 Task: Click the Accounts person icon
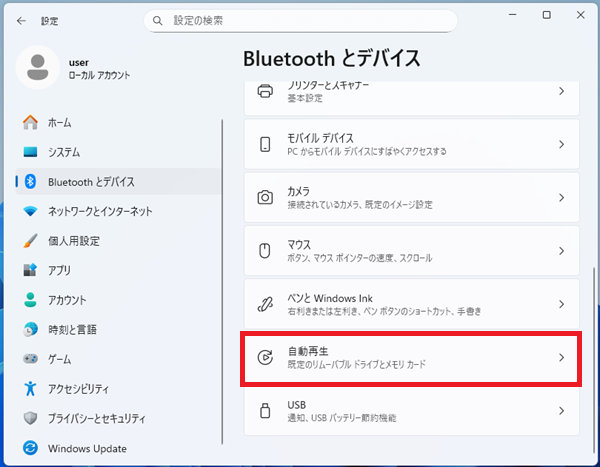coord(30,300)
